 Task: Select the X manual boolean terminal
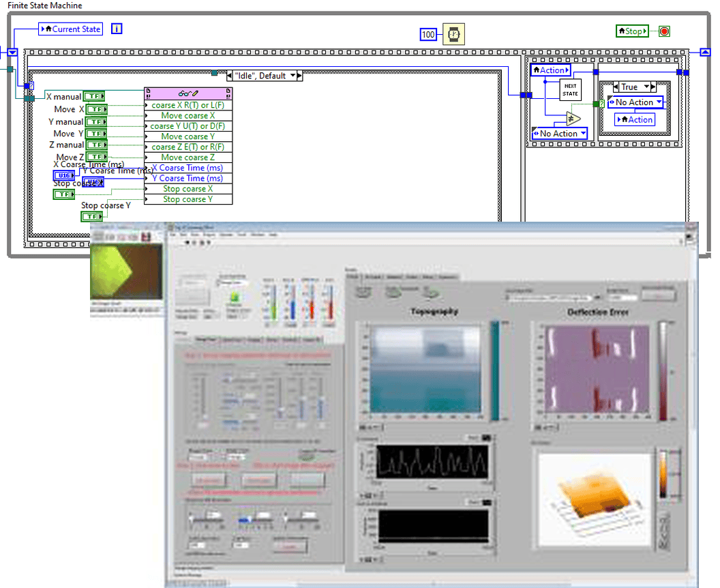[x=93, y=96]
